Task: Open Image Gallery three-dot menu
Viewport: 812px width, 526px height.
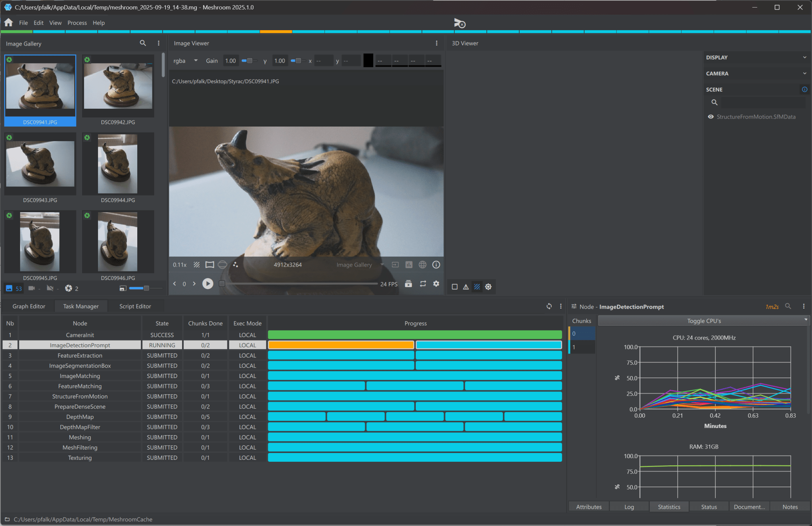Action: click(159, 43)
